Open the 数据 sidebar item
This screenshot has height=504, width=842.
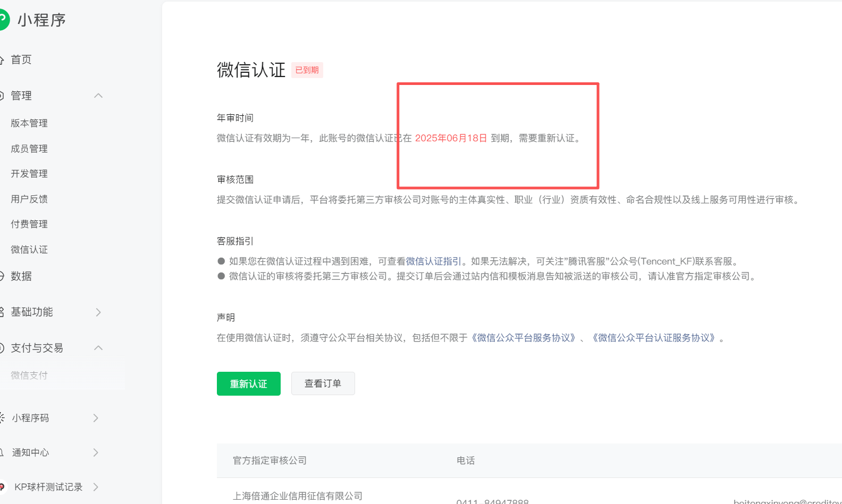[21, 276]
